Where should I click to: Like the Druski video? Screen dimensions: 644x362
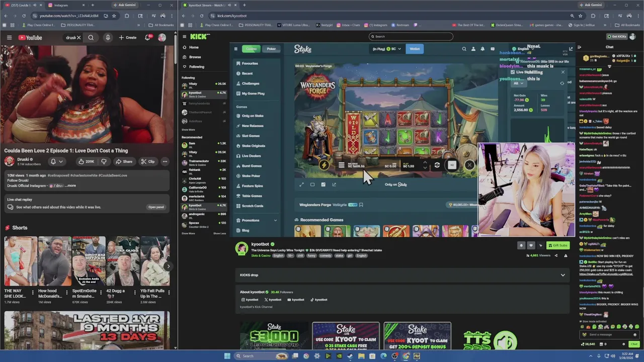pos(86,161)
